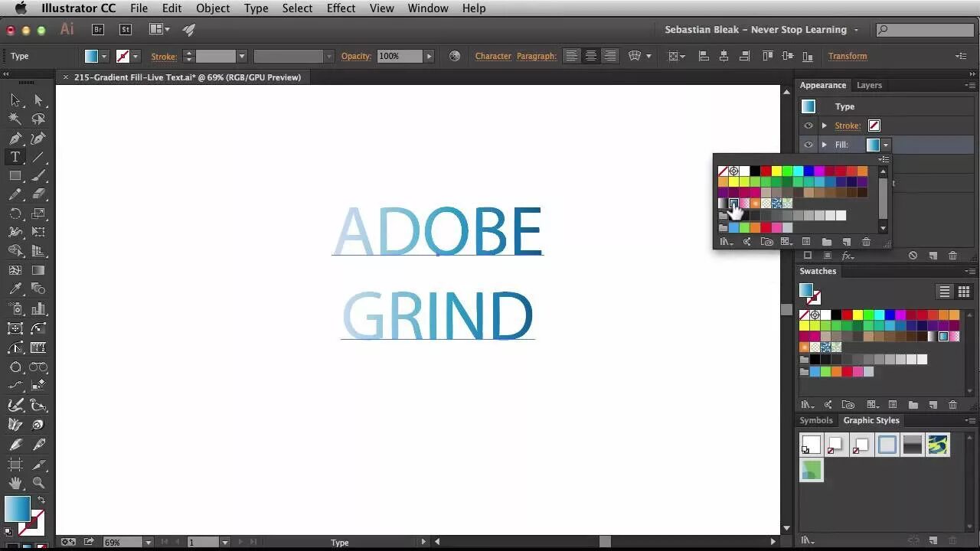Viewport: 980px width, 551px height.
Task: Select the Pen tool
Action: (x=15, y=139)
